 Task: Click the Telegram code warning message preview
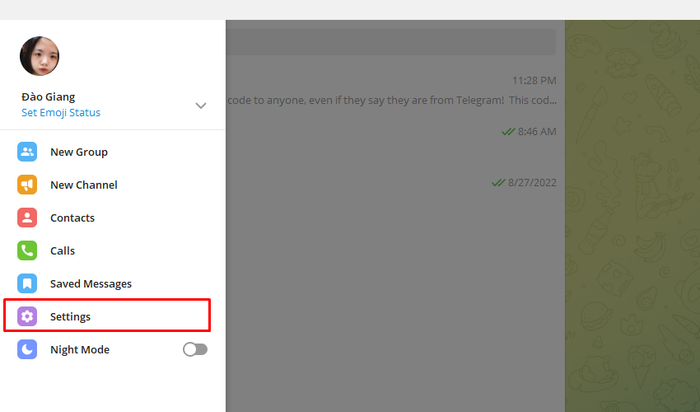pyautogui.click(x=392, y=100)
